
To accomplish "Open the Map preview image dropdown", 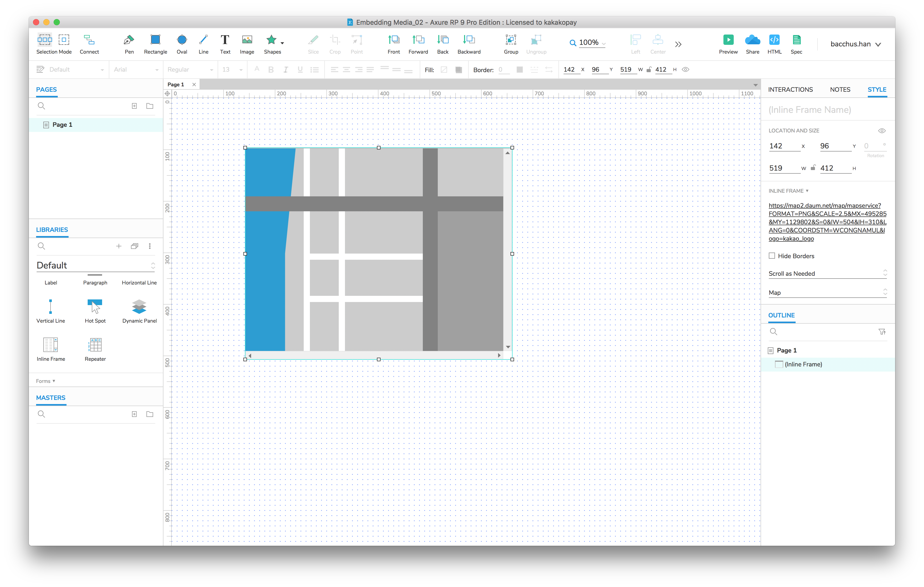I will [x=827, y=292].
